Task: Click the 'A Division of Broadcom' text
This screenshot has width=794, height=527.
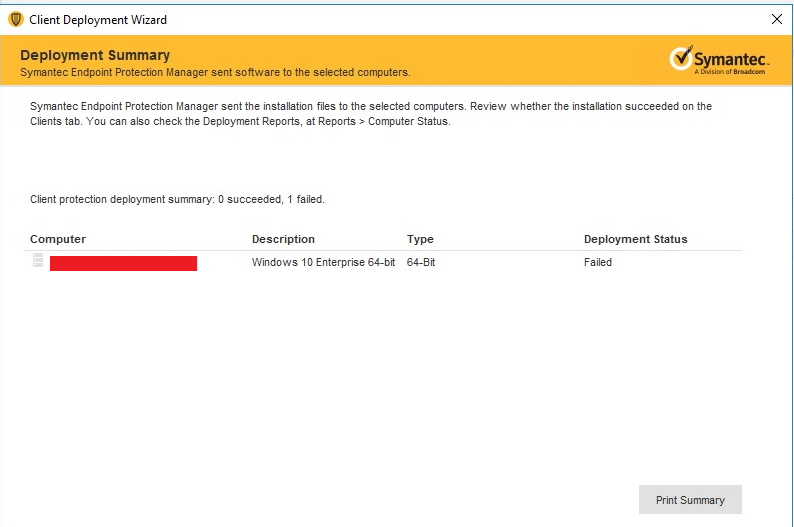Action: point(731,72)
